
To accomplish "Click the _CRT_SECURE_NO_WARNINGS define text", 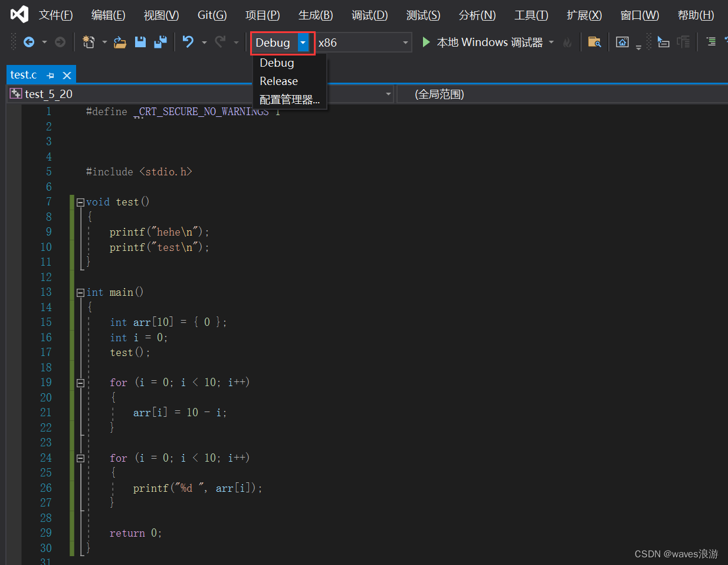I will (204, 112).
